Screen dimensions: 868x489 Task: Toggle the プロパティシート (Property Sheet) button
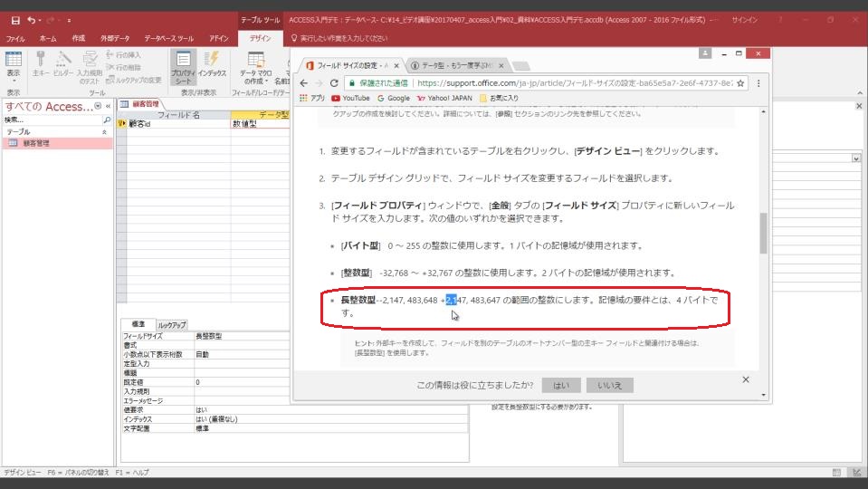coord(182,63)
